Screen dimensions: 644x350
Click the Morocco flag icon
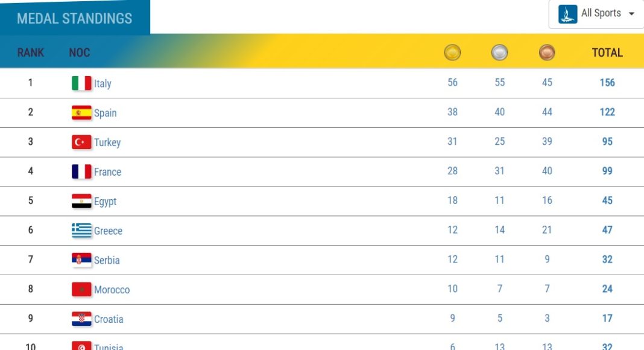click(81, 290)
